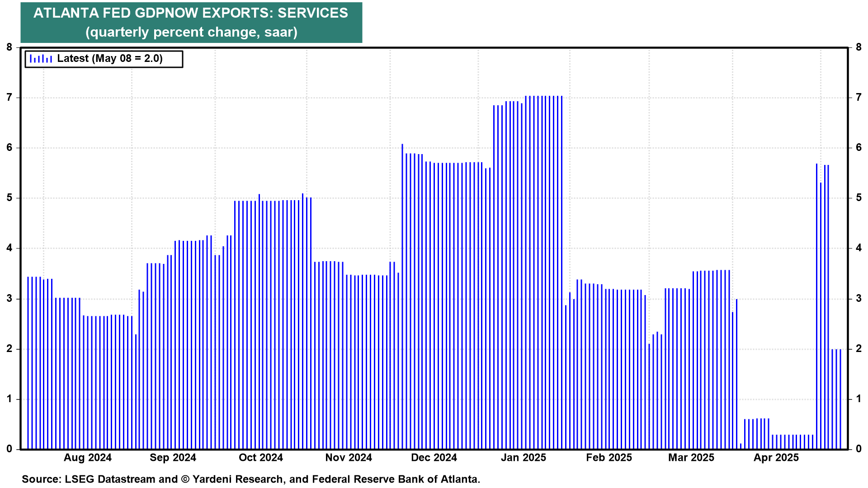Click the chart title banner
Screen dimensions: 868x488
point(191,13)
